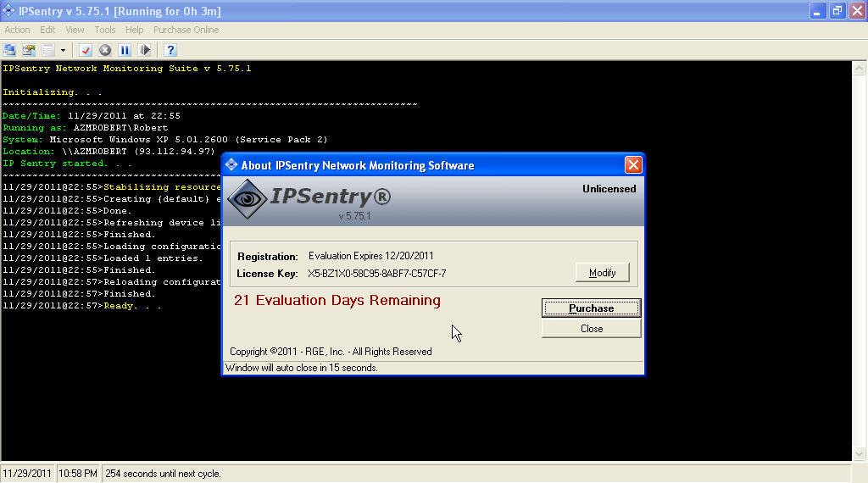This screenshot has width=868, height=483.
Task: Click the network devices toolbar icon
Action: coord(9,50)
